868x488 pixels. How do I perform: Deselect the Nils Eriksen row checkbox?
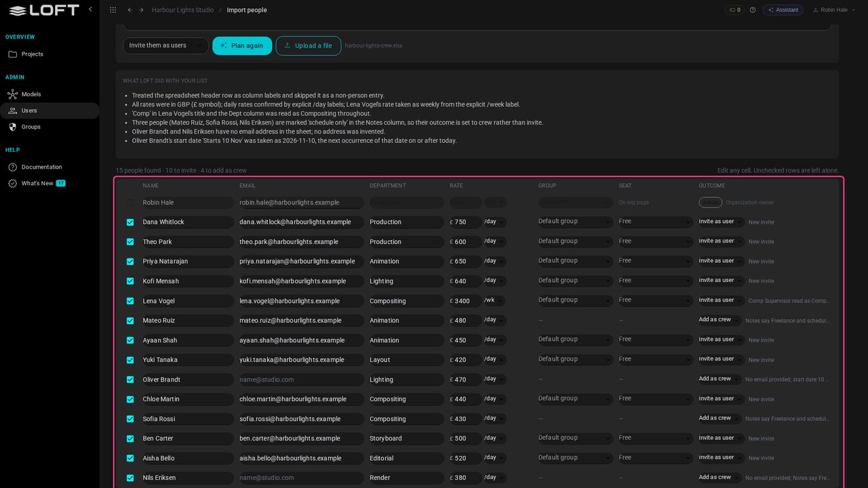130,478
